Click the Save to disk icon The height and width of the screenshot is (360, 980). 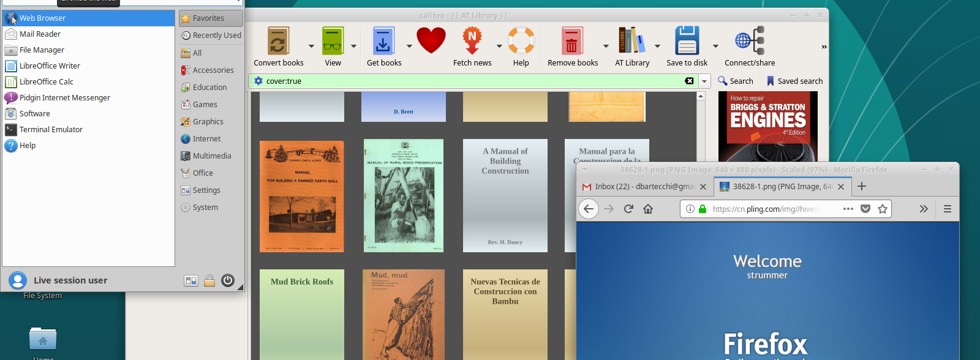point(687,41)
